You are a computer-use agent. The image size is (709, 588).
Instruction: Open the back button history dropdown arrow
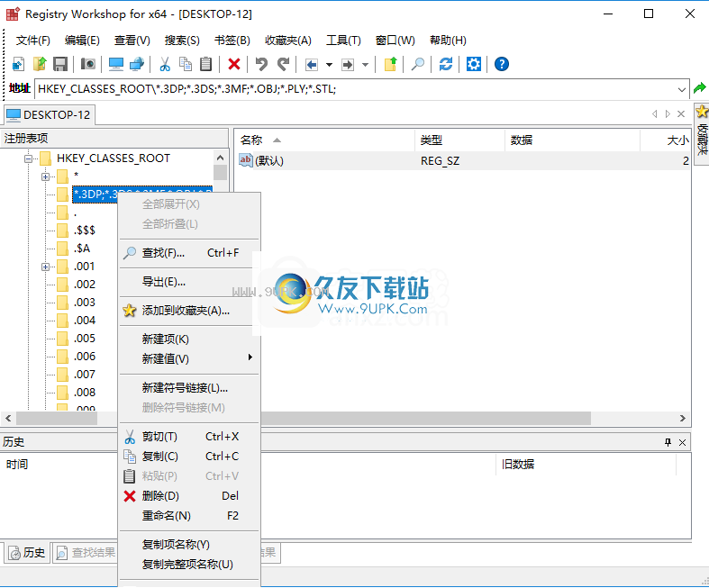[329, 65]
